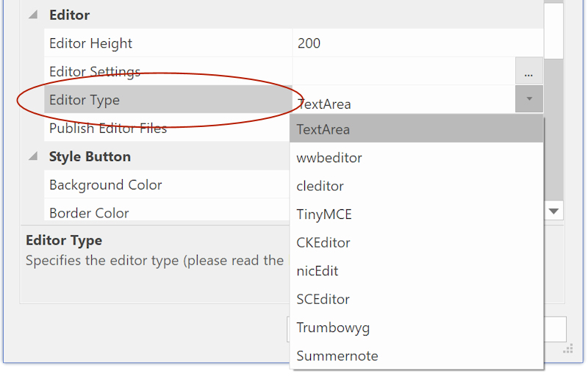Collapse the Editor category section
588x376 pixels.
click(x=33, y=15)
